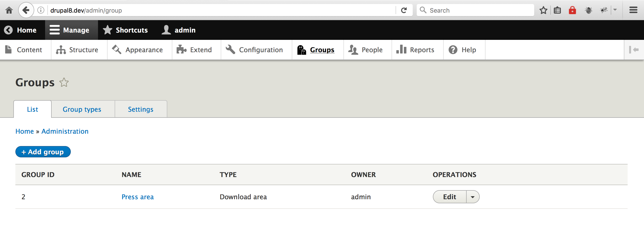Follow the Home breadcrumb link
The height and width of the screenshot is (228, 644).
click(x=25, y=131)
